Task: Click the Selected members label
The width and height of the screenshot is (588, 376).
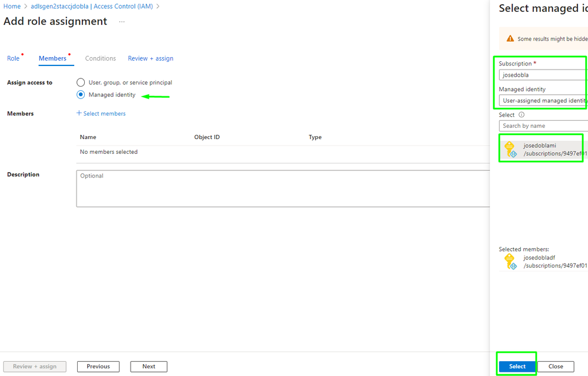Action: [x=524, y=249]
